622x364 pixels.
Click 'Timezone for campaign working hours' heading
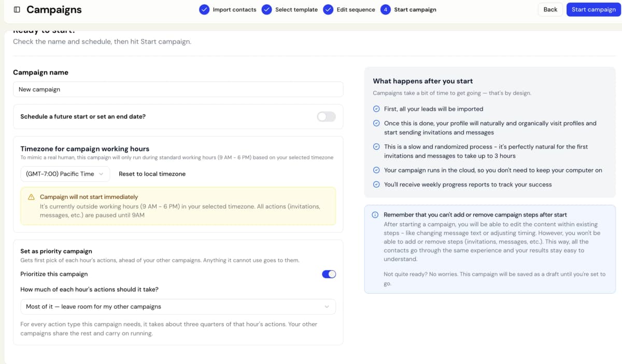[x=85, y=149]
